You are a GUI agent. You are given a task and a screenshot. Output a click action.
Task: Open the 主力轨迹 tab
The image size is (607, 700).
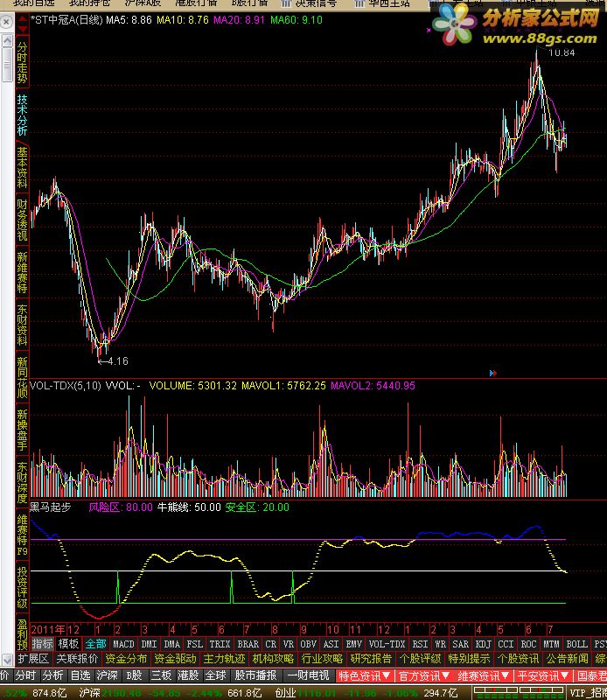[224, 659]
